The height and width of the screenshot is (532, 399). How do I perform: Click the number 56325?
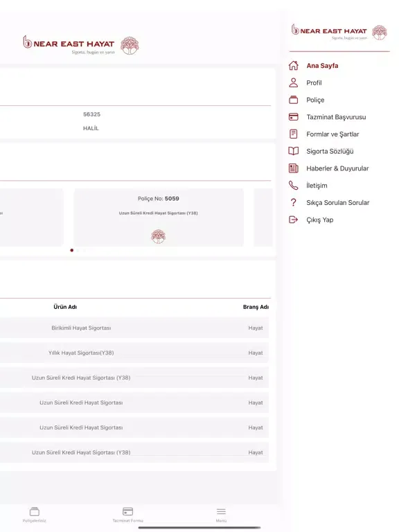click(x=91, y=114)
